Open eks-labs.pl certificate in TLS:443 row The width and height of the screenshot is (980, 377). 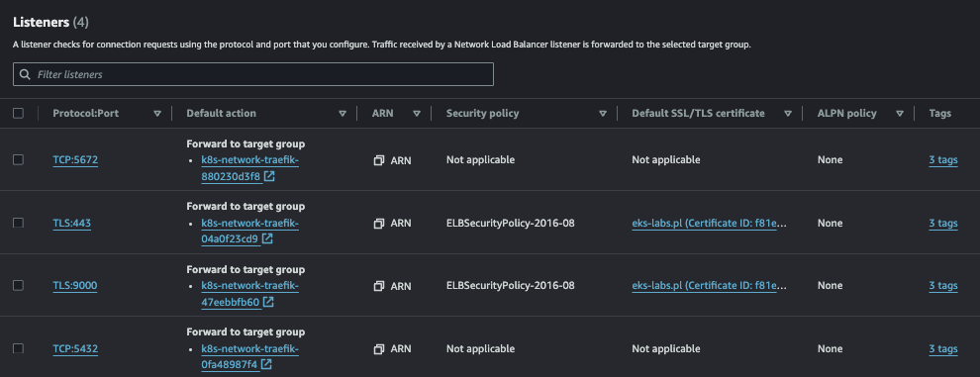pyautogui.click(x=709, y=223)
